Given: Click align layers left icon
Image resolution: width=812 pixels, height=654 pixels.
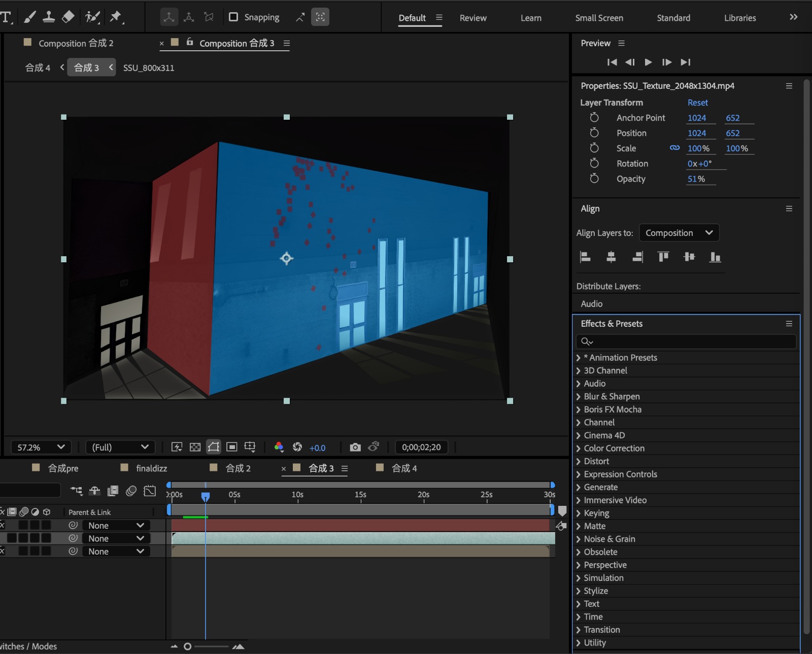Looking at the screenshot, I should tap(585, 257).
